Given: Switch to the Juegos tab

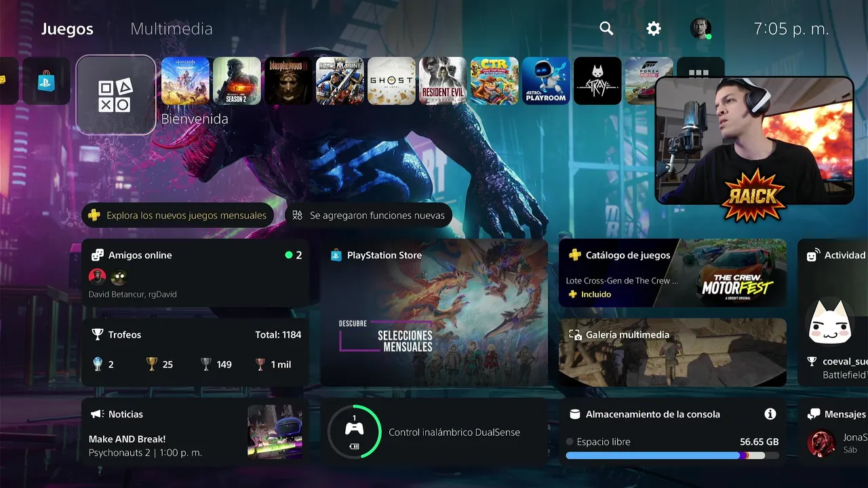Looking at the screenshot, I should click(67, 29).
